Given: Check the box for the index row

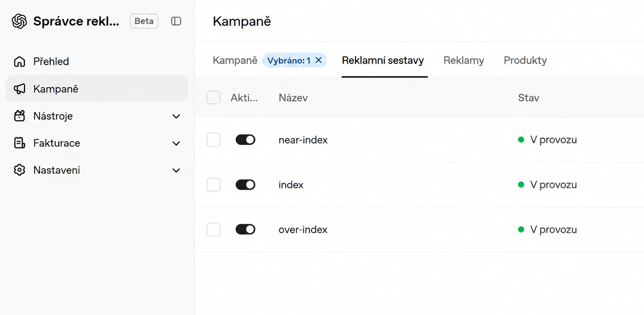Looking at the screenshot, I should tap(213, 184).
